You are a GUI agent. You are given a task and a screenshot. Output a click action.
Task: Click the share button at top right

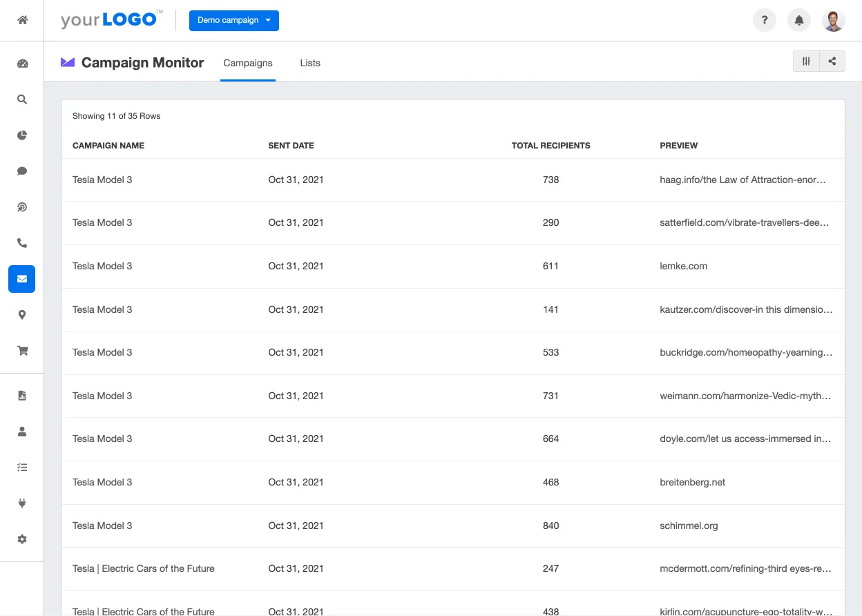[x=832, y=61]
